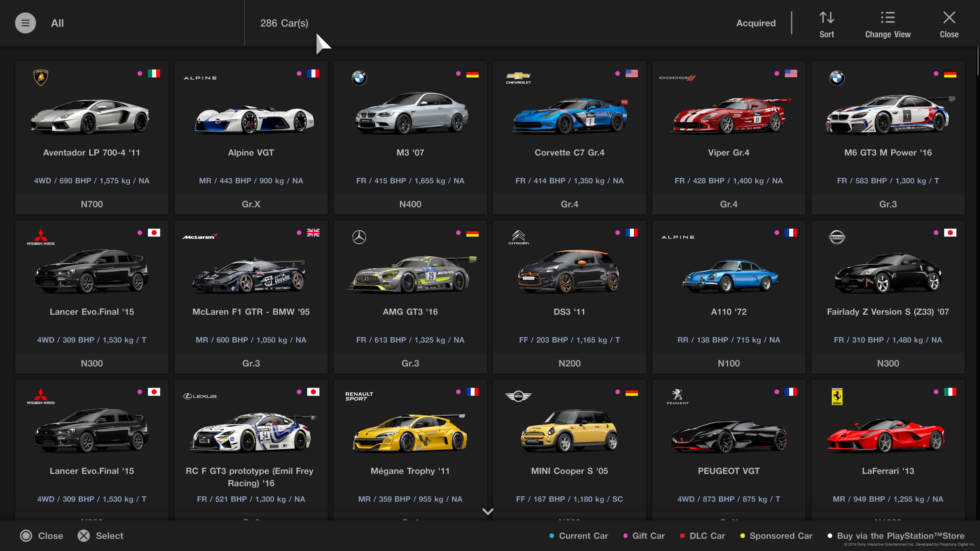Click the Mercedes star logo on AMG GT3 card
This screenshot has width=980, height=551.
click(359, 237)
